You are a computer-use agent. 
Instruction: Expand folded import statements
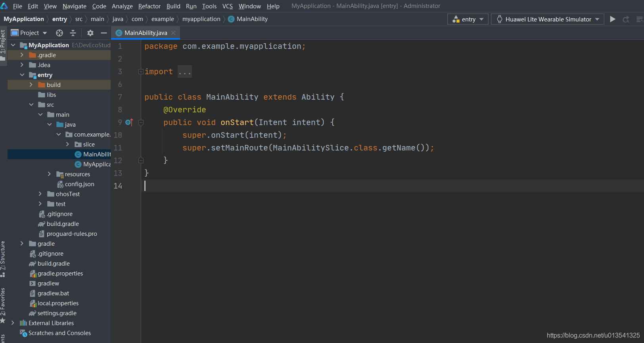tap(141, 72)
